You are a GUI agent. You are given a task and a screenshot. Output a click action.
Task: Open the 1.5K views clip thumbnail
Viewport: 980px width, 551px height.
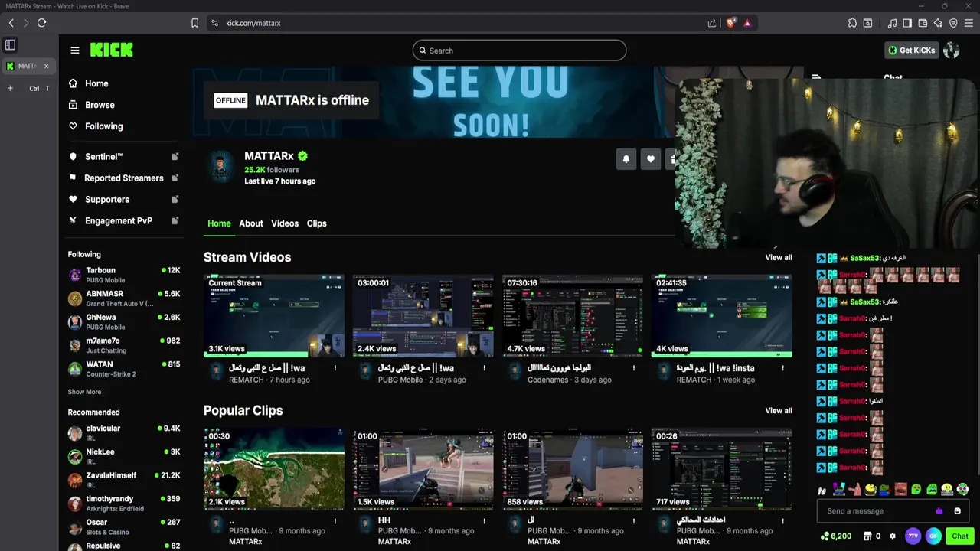tap(423, 469)
